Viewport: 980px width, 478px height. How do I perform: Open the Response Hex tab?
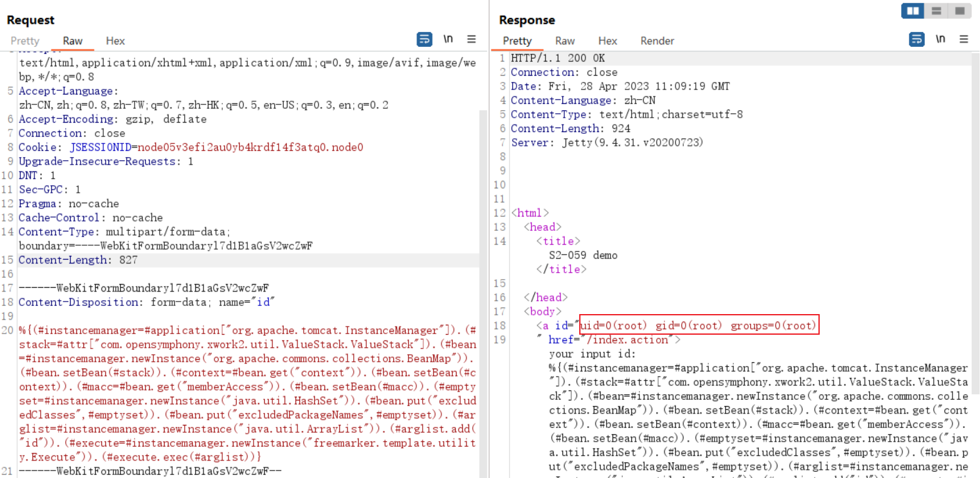pos(607,41)
